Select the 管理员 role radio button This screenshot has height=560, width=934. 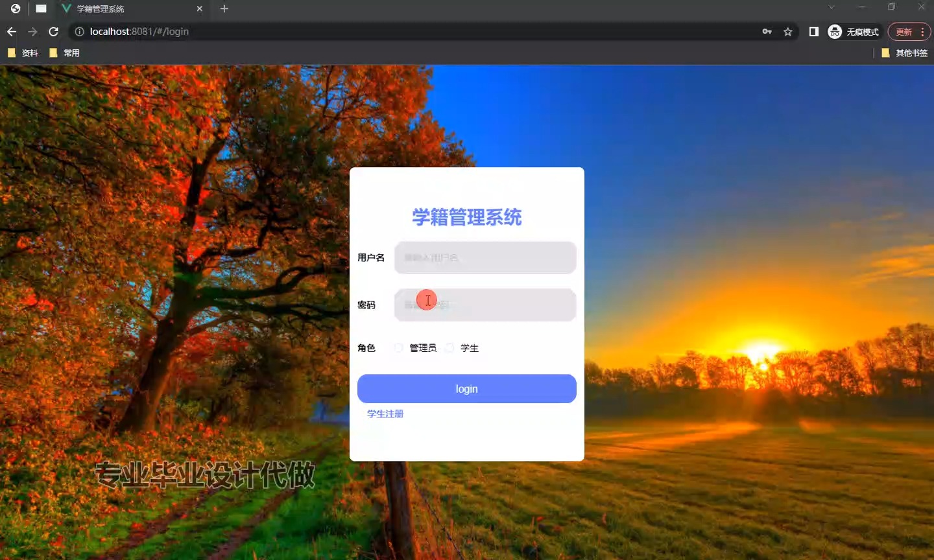[399, 348]
